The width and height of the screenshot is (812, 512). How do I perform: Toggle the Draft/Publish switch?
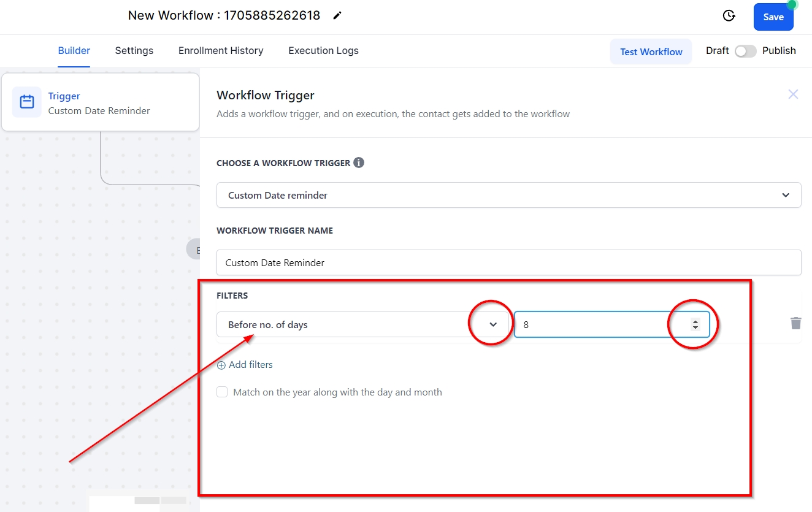pyautogui.click(x=746, y=51)
